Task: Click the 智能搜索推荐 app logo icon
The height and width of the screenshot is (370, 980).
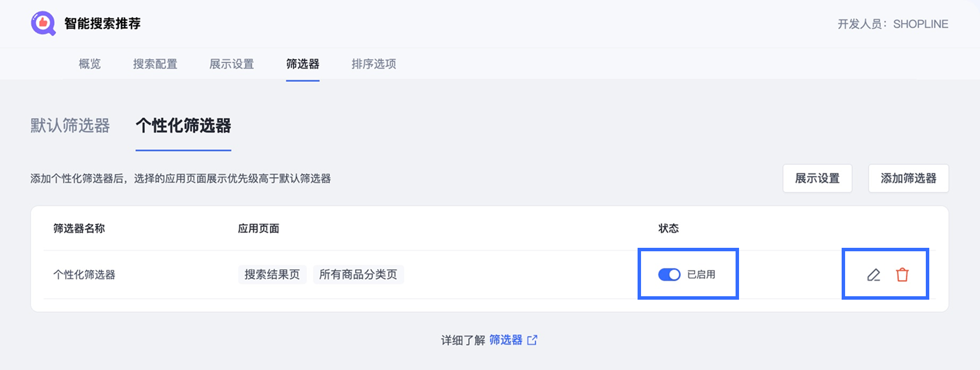Action: pos(43,24)
